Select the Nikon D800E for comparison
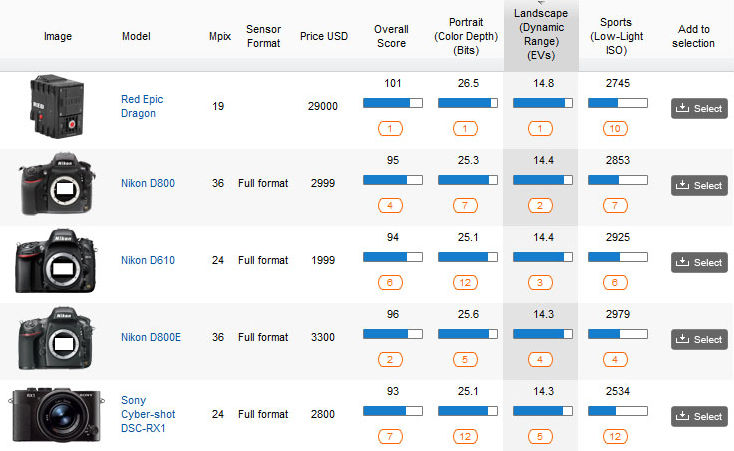Screen dimensions: 734x451 tap(698, 339)
